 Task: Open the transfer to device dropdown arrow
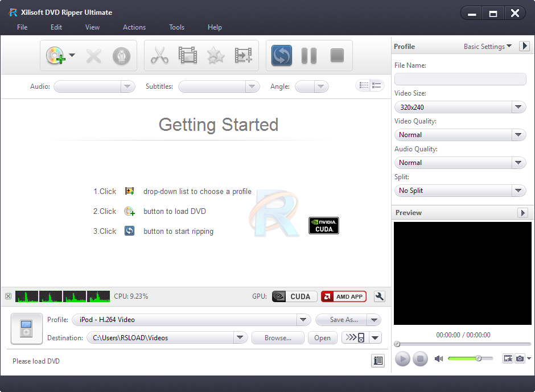[x=375, y=338]
